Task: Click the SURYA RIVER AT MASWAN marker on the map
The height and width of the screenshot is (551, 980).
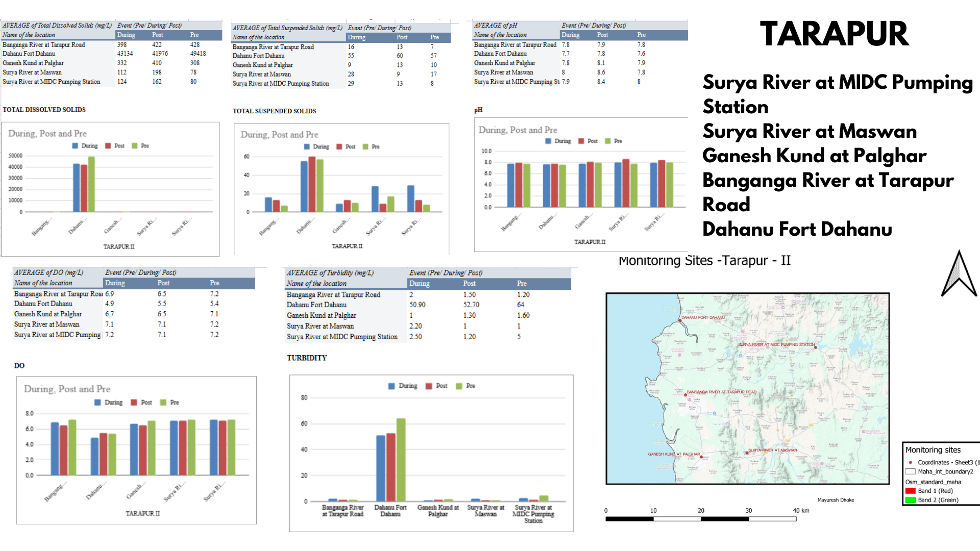Action: click(747, 453)
